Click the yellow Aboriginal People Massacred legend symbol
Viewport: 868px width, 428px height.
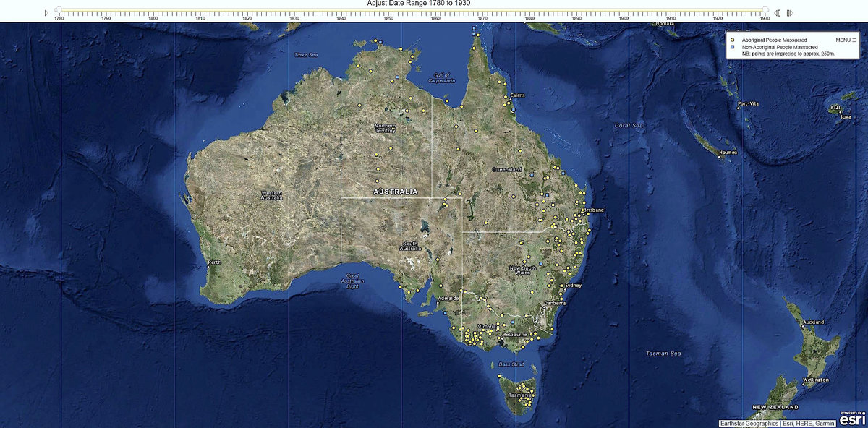[733, 40]
